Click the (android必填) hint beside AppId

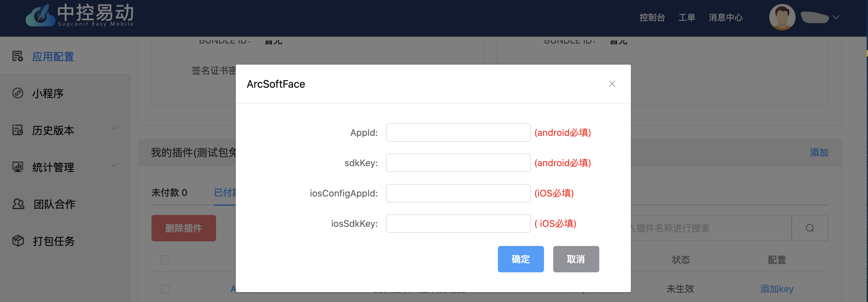pyautogui.click(x=562, y=133)
